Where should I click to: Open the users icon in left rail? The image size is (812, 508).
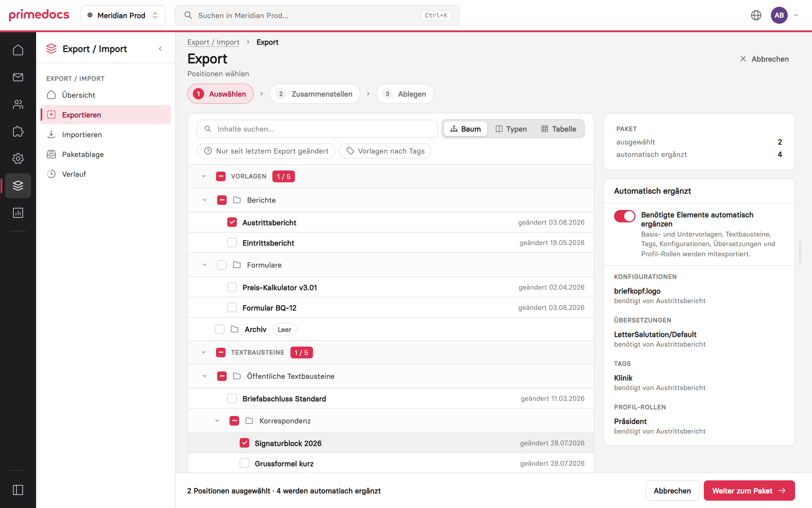(x=18, y=104)
